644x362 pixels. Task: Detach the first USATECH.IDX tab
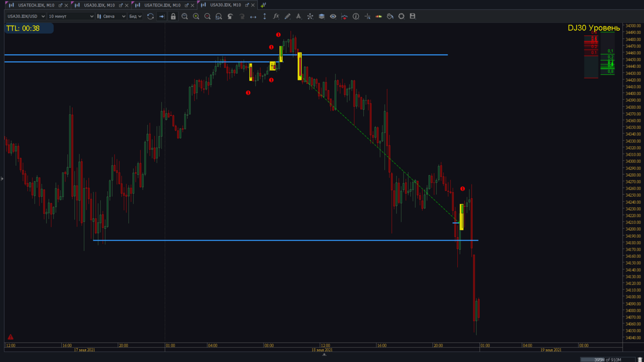click(x=60, y=5)
